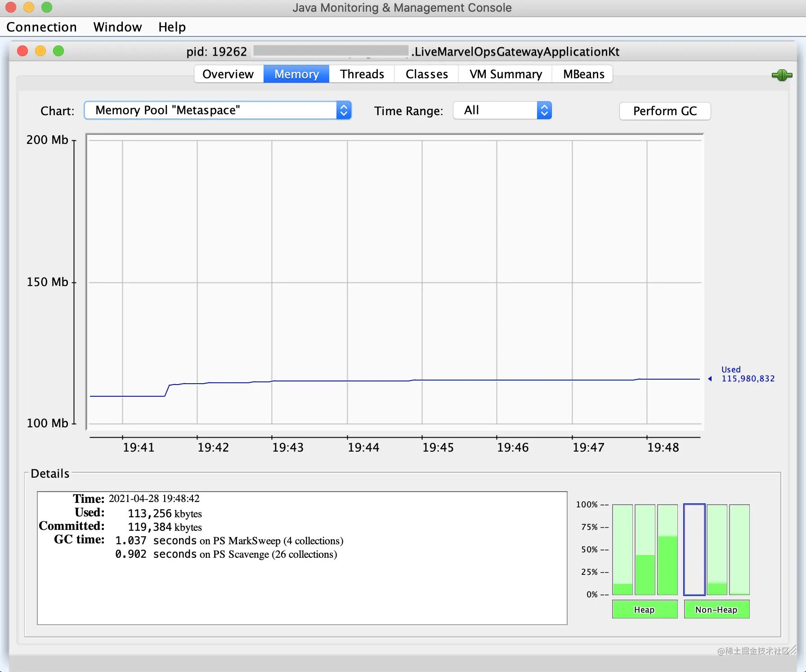
Task: Select the first Heap memory pool bar
Action: pyautogui.click(x=622, y=550)
